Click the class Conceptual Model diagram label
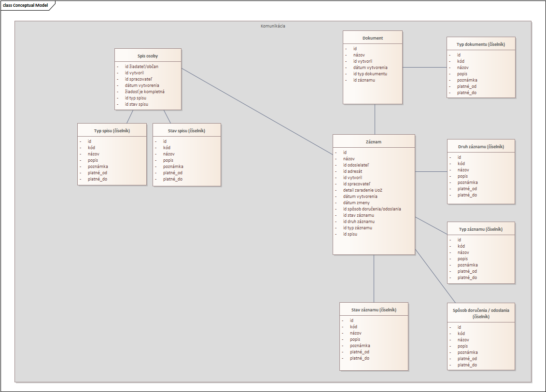 [26, 5]
